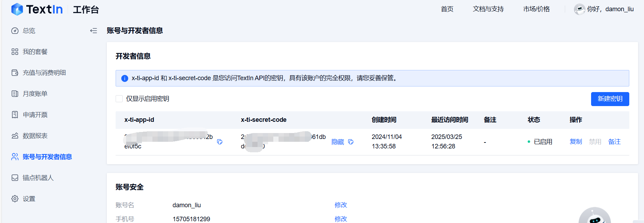Viewport: 644px width, 223px height.
Task: Click the x-ti-secret-code column header
Action: 263,120
